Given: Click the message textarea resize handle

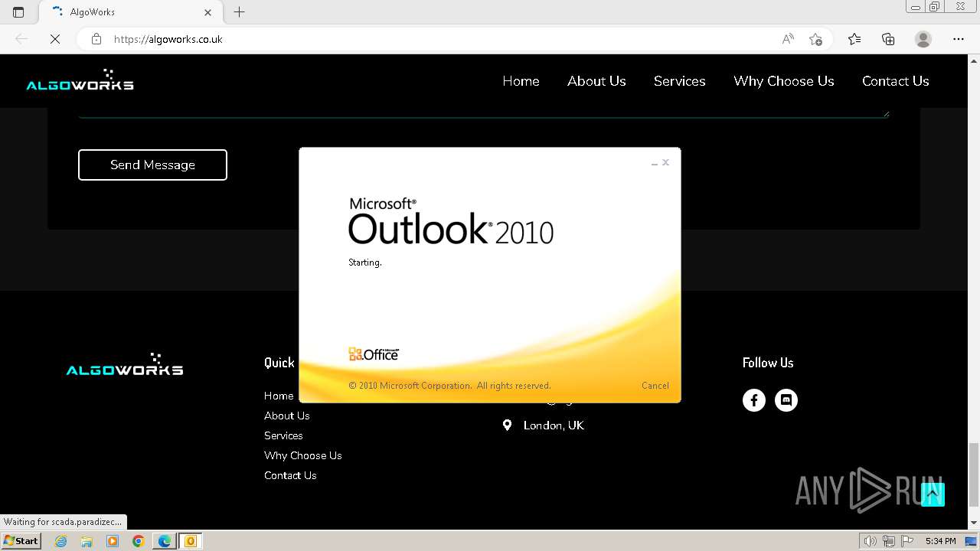Looking at the screenshot, I should pyautogui.click(x=886, y=113).
